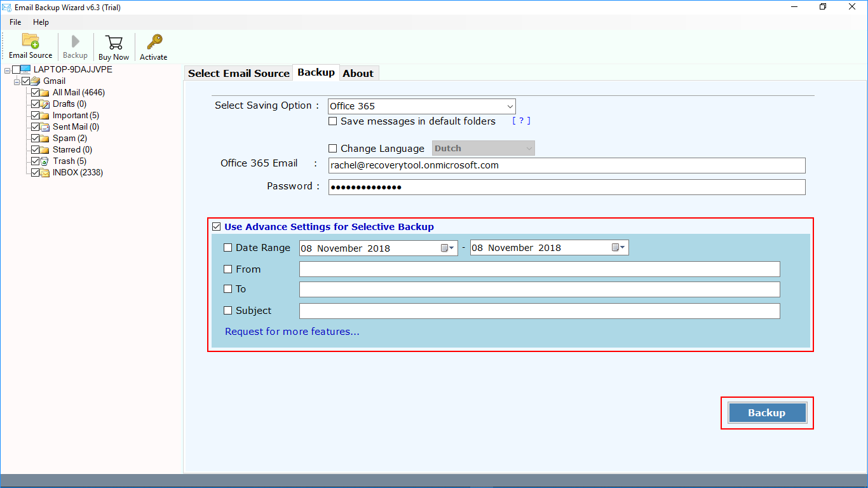Open the Buy Now cart icon
This screenshot has width=868, height=488.
pyautogui.click(x=114, y=43)
